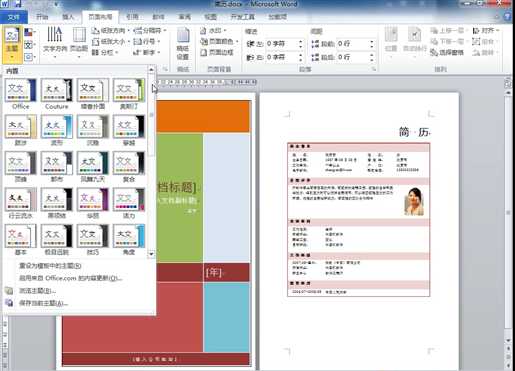The height and width of the screenshot is (371, 515).
Task: Click the Rotate (旋转) button
Action: click(x=485, y=52)
